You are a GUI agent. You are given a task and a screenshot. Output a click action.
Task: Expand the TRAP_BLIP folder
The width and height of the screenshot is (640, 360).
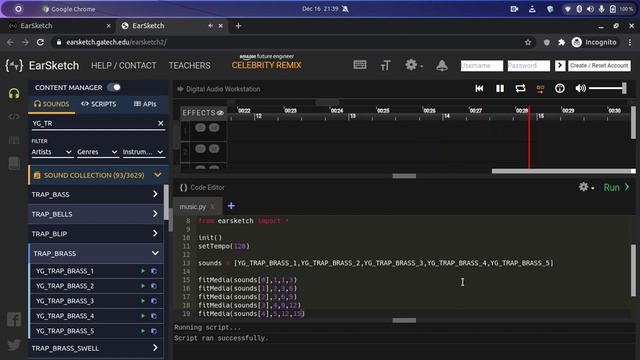(96, 233)
